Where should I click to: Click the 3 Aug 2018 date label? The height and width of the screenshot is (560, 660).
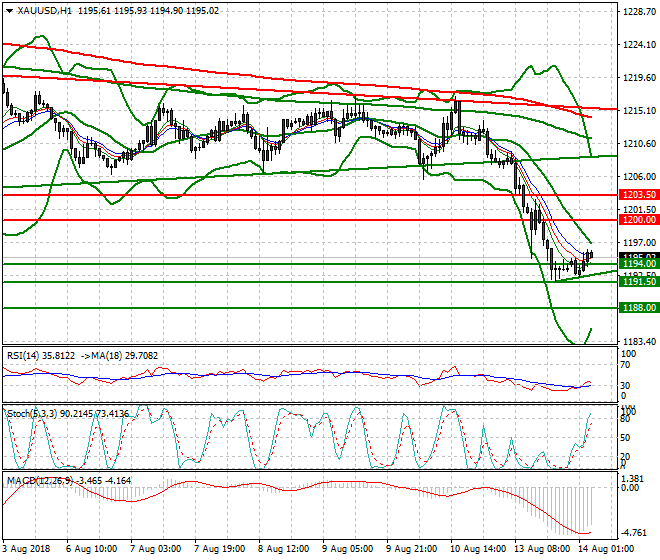click(x=25, y=549)
